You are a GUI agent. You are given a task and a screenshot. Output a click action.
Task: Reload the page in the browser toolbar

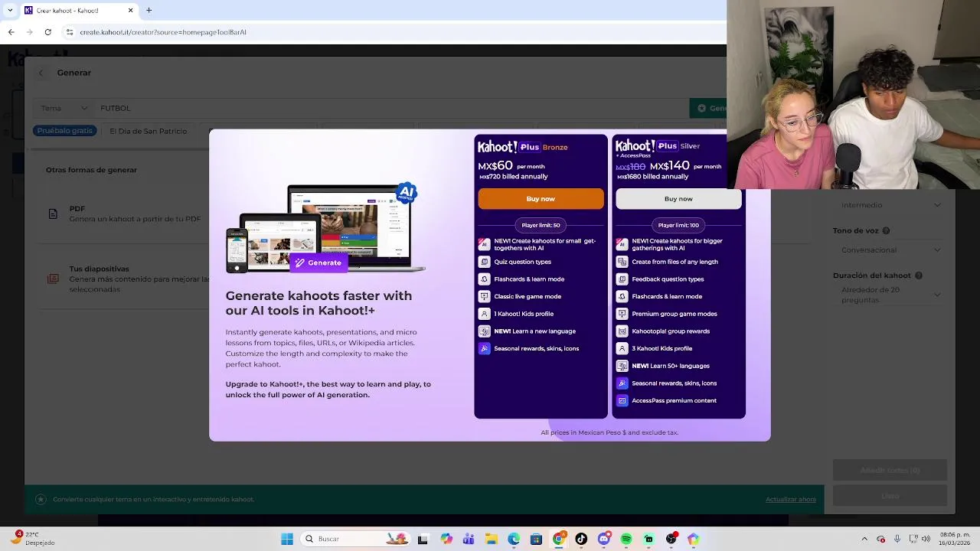coord(47,32)
